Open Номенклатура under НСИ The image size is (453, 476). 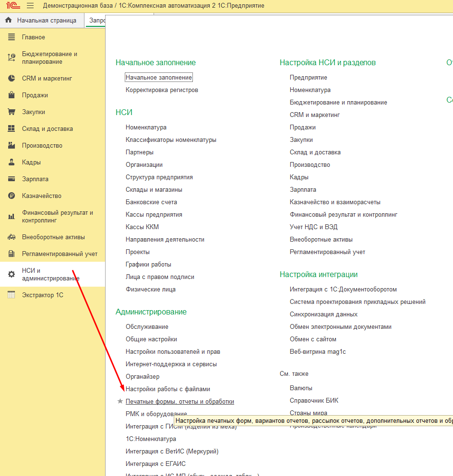tap(146, 128)
